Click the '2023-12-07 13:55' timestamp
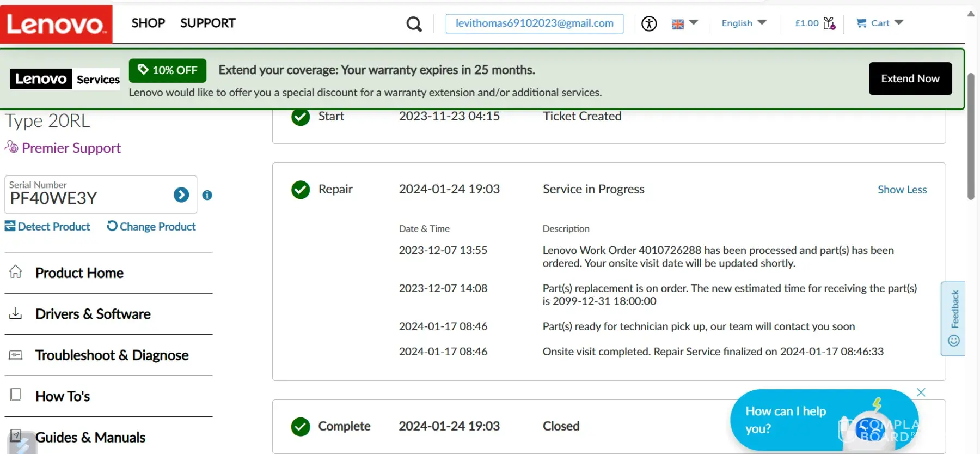This screenshot has height=454, width=980. click(443, 250)
